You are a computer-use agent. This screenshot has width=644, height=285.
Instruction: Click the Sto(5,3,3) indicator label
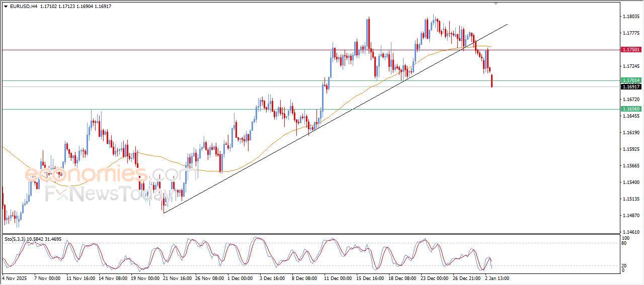coord(16,239)
